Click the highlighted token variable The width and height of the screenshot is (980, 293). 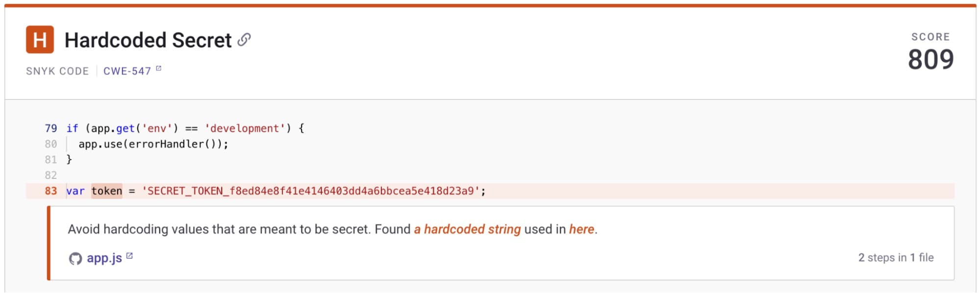[x=107, y=191]
